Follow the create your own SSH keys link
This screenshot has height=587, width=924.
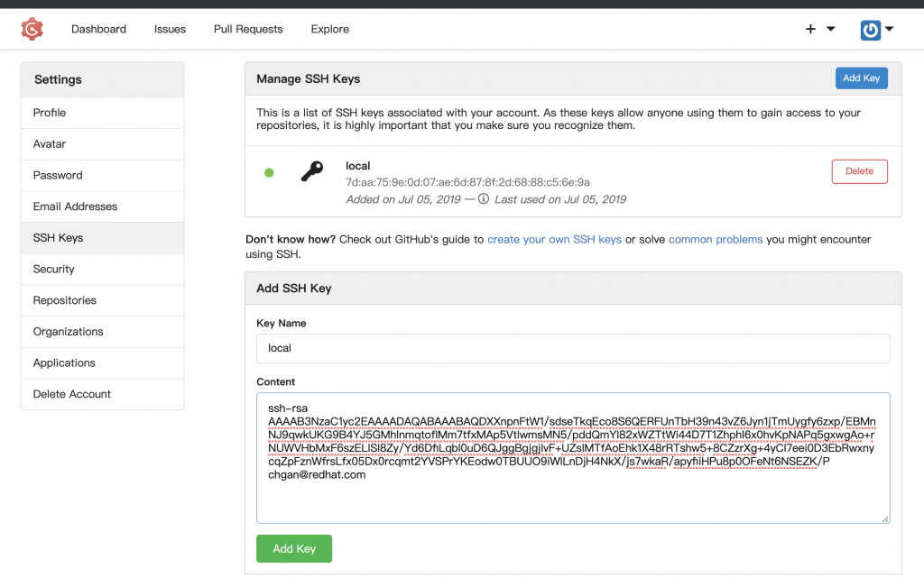point(554,240)
